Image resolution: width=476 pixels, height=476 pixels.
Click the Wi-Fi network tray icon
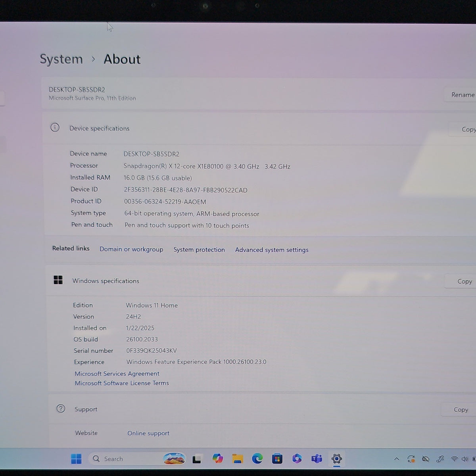tap(454, 459)
